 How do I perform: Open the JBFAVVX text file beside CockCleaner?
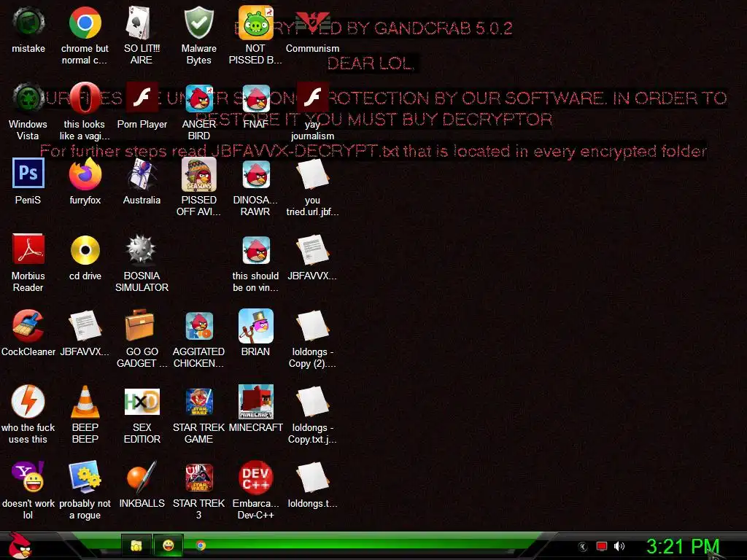[85, 326]
